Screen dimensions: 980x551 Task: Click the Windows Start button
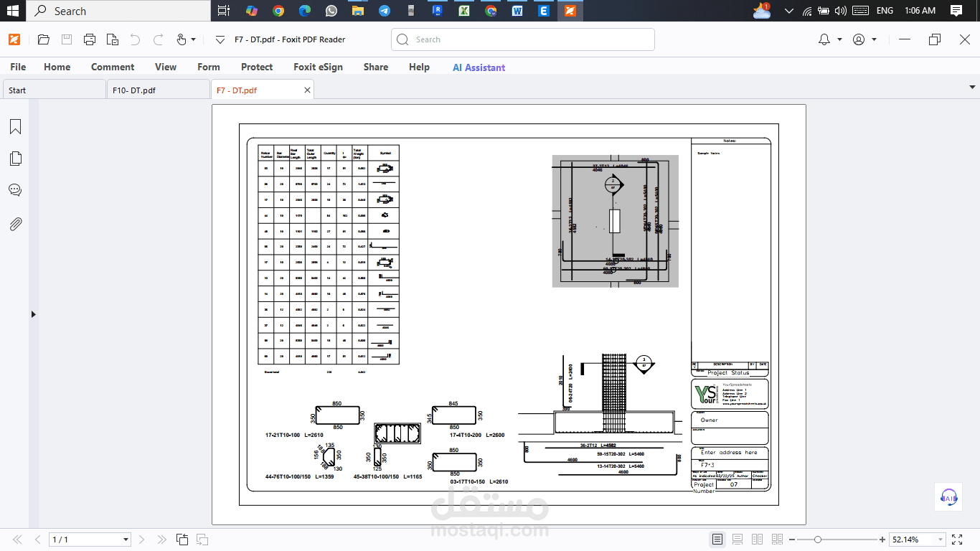(x=12, y=11)
